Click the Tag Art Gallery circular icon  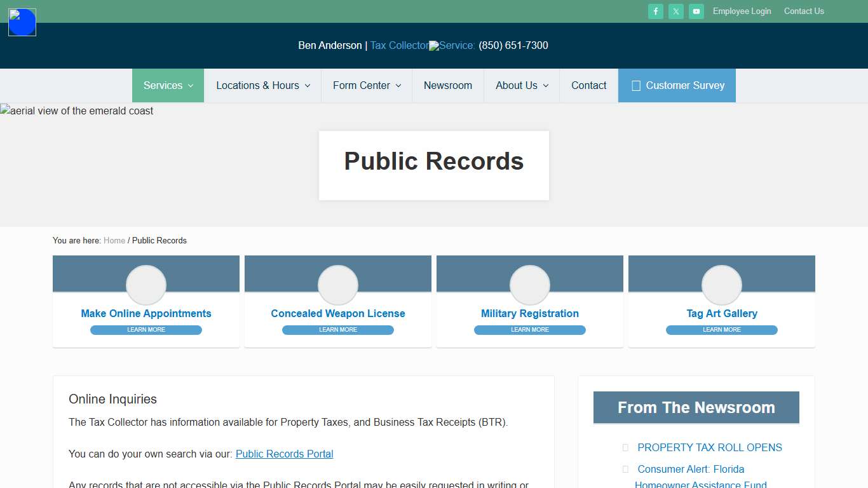coord(721,285)
